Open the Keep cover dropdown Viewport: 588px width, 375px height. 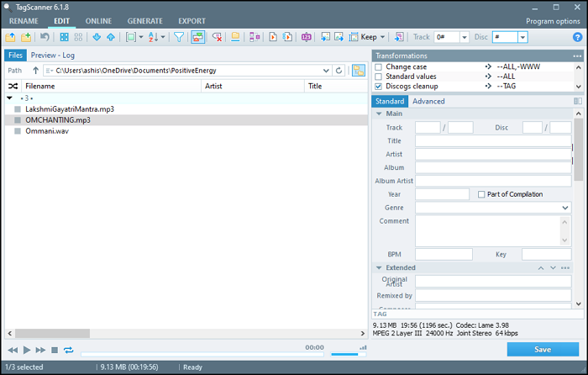click(x=382, y=37)
